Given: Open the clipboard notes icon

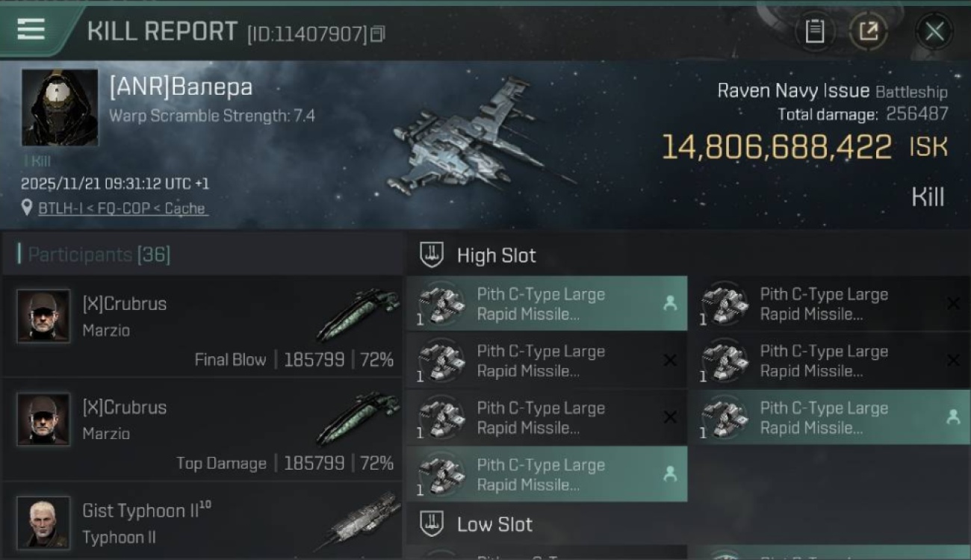Looking at the screenshot, I should pos(814,31).
